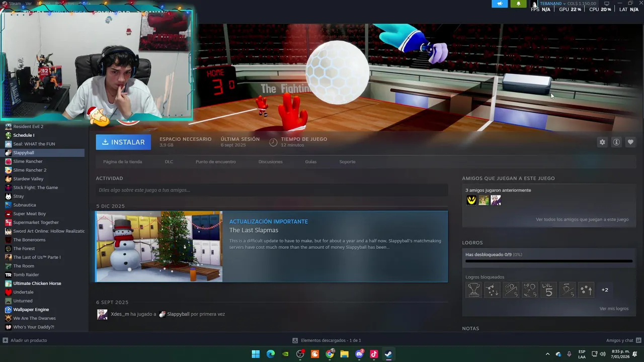The image size is (644, 362).
Task: Open File Explorer from taskbar
Action: pos(345,354)
